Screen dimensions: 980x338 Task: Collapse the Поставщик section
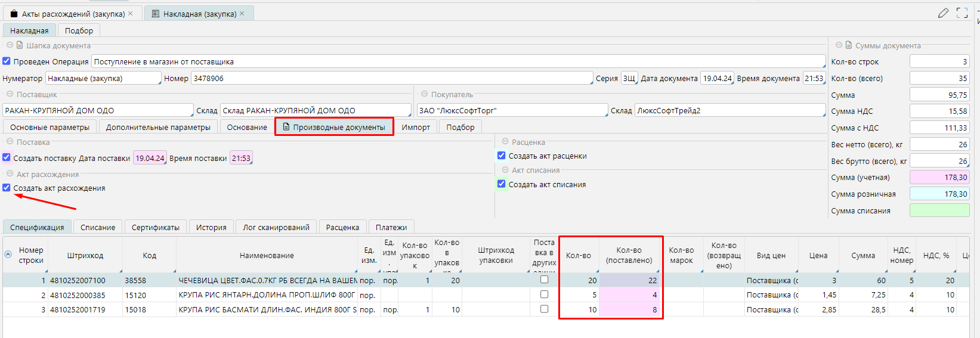(10, 94)
